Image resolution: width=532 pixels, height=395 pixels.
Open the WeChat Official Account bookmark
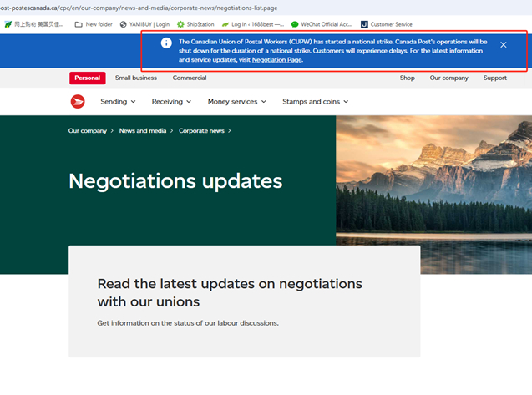point(322,24)
